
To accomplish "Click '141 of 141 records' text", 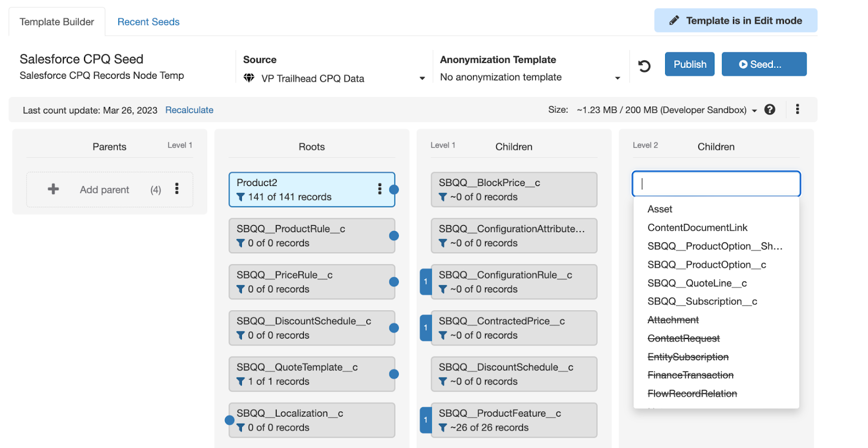I will pos(290,197).
